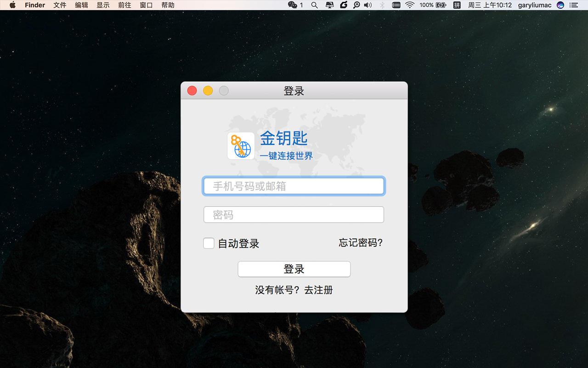Viewport: 588px width, 368px height.
Task: Open the 文件 menu
Action: pyautogui.click(x=60, y=5)
